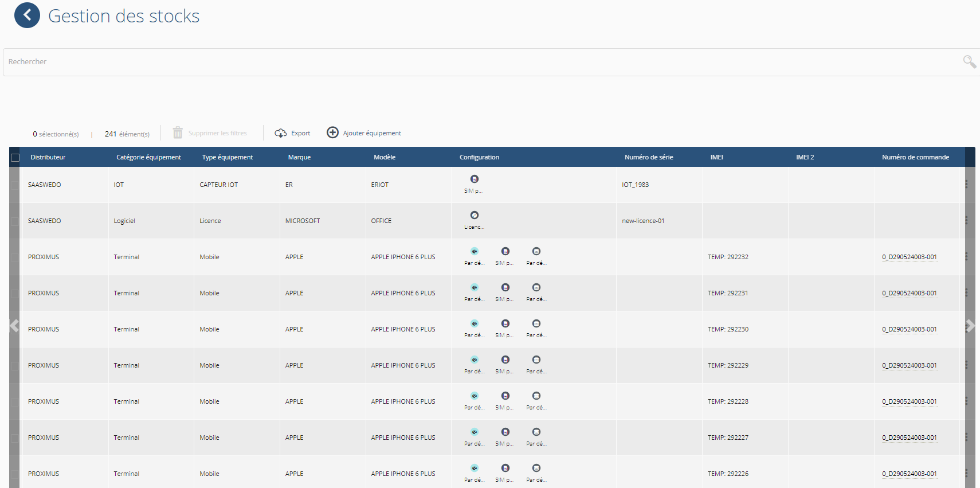Click SIM config icon in TEMP: 292230 row
980x488 pixels.
pyautogui.click(x=505, y=323)
